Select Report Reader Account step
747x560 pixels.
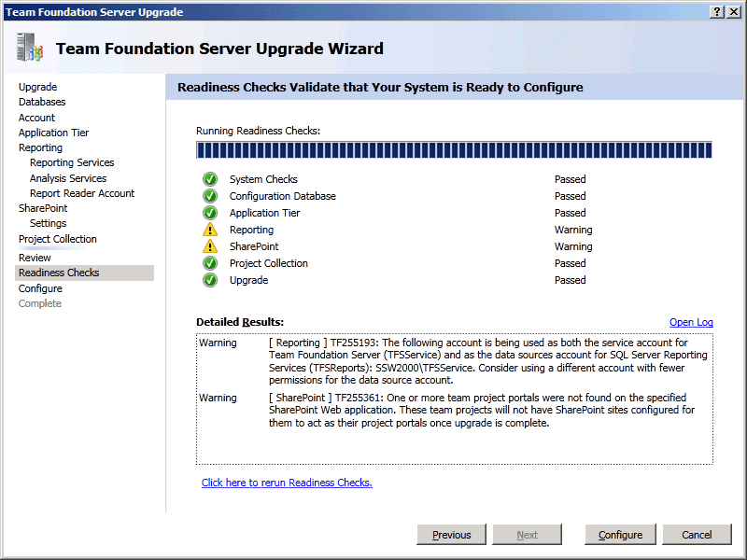coord(82,193)
